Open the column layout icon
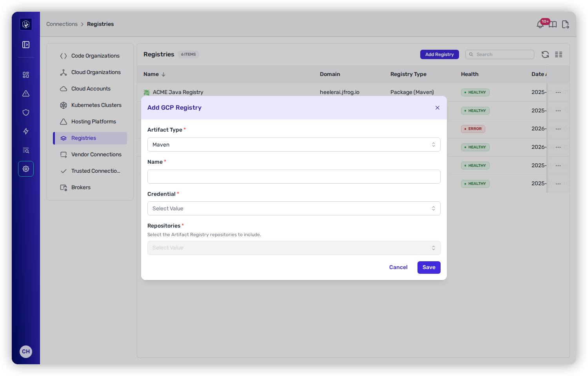Viewport: 588px width, 376px height. coord(559,54)
